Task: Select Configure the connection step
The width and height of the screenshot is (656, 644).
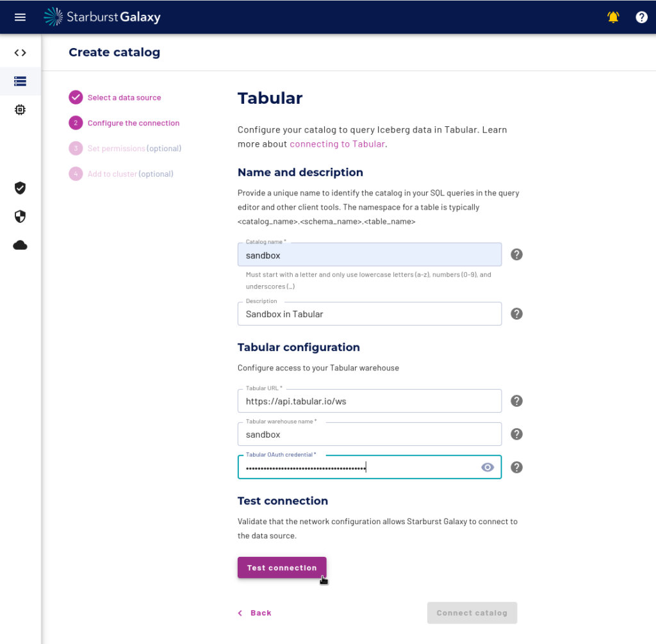Action: coord(133,123)
